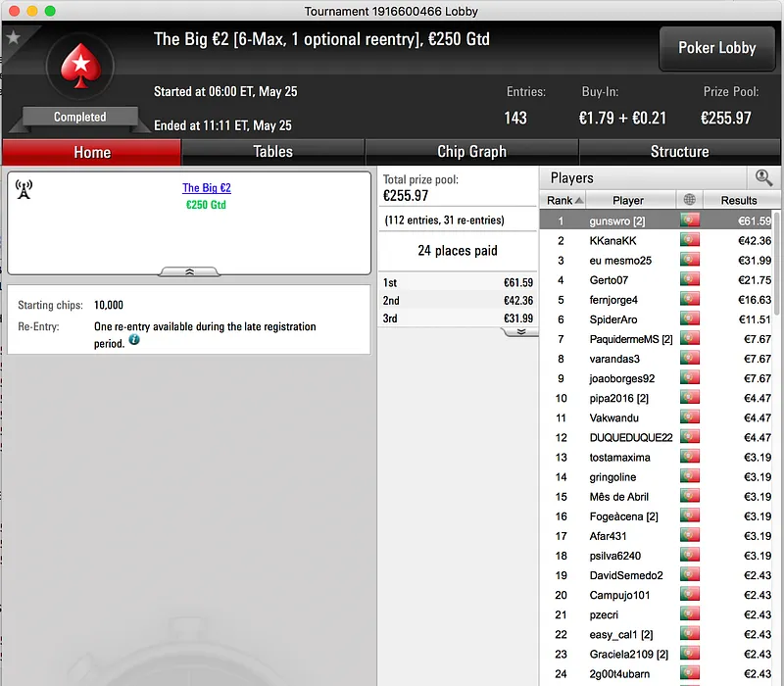
Task: Switch to the Tables tab
Action: pos(272,152)
